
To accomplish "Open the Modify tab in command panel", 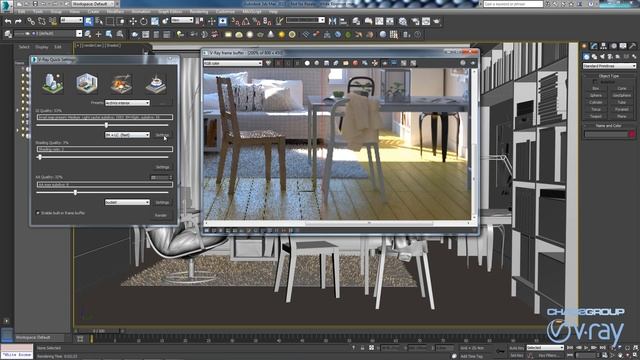I will pyautogui.click(x=594, y=46).
